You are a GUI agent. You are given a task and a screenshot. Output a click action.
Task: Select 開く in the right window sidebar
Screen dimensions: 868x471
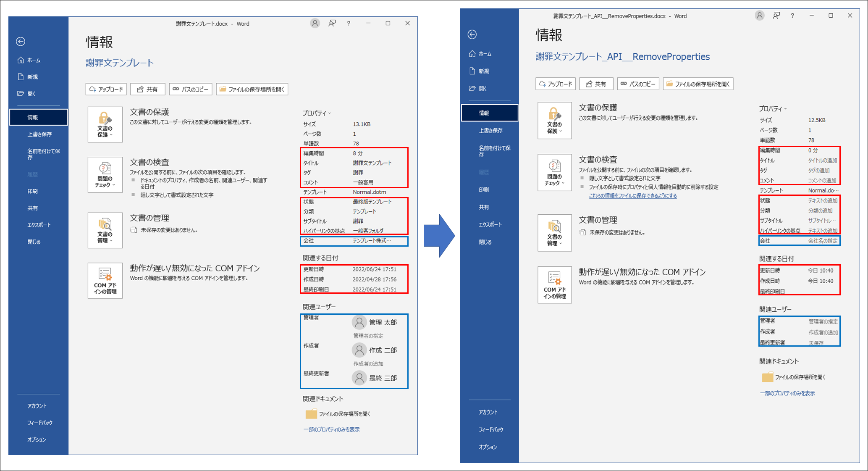[478, 88]
